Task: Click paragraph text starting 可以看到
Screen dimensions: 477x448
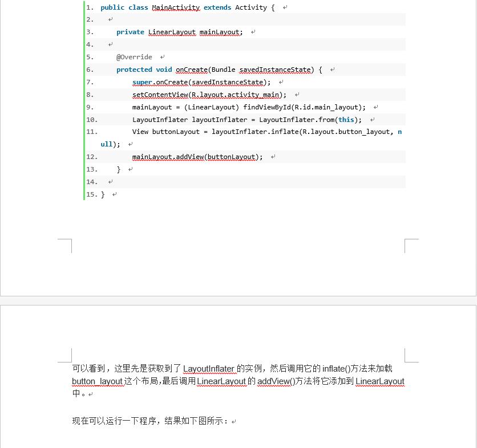Action: click(238, 381)
